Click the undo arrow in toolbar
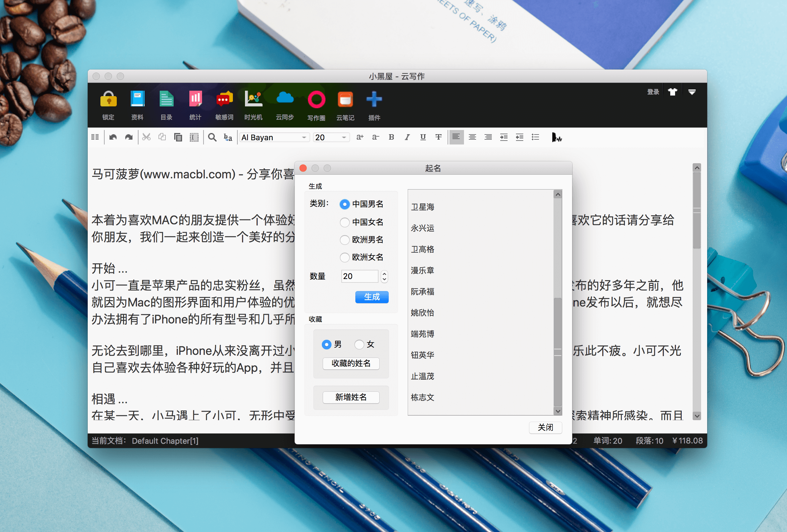This screenshot has height=532, width=787. (x=113, y=137)
